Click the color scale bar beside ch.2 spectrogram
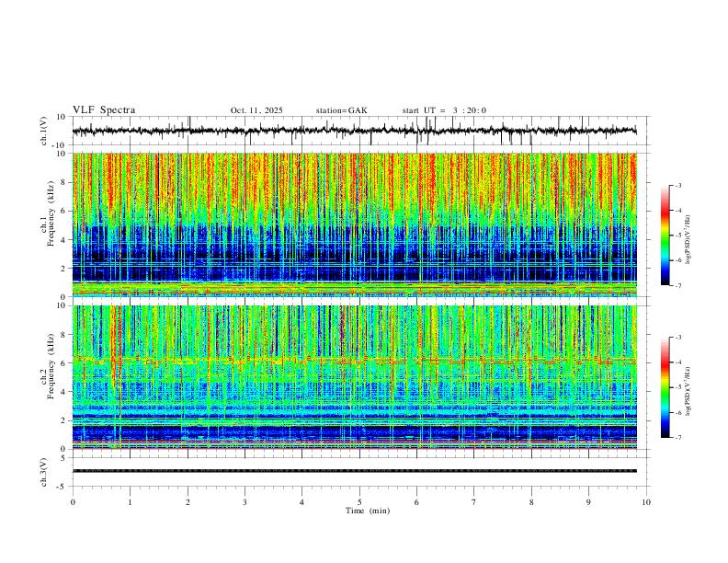Viewport: 728px width, 563px height. (x=665, y=387)
